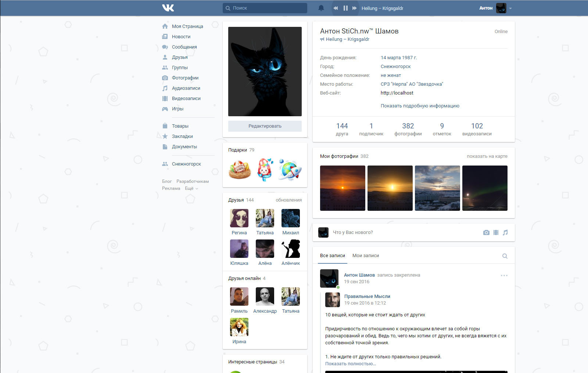Click the search field Поиск

(x=265, y=8)
